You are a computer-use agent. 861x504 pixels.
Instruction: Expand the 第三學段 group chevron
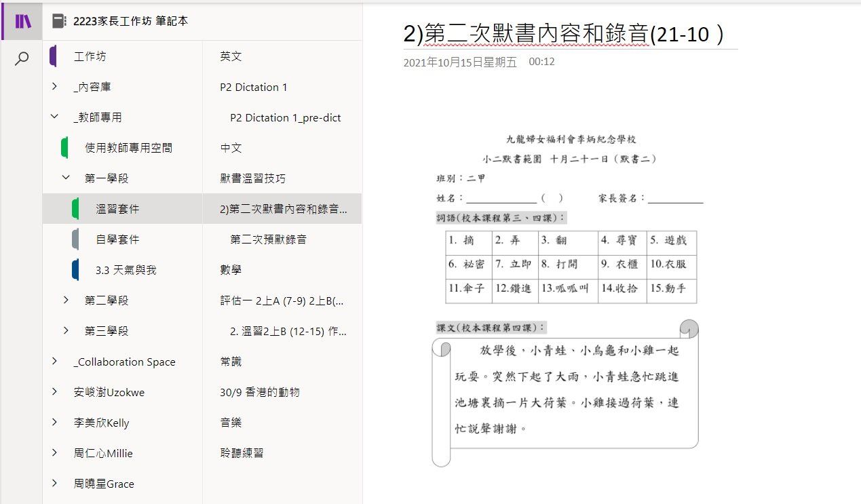coord(66,330)
